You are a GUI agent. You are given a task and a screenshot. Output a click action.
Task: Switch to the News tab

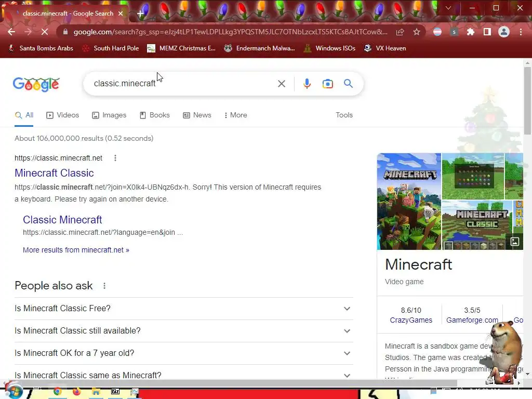coord(197,115)
